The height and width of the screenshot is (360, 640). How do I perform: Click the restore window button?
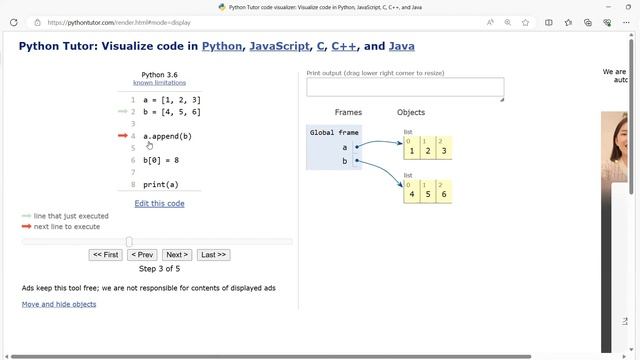628,7
